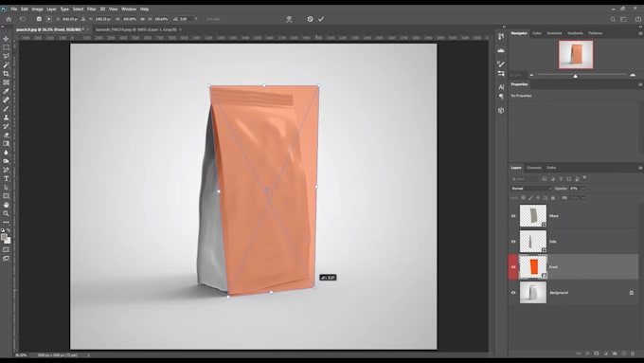Select the Eyedropper tool
Viewport: 644px width, 363px height.
click(x=6, y=91)
